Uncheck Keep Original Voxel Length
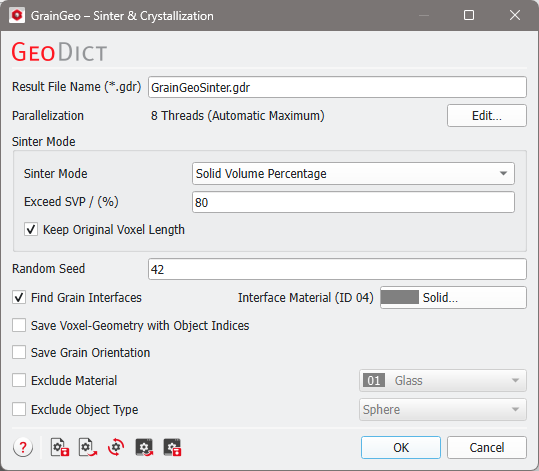539x471 pixels. coord(31,229)
